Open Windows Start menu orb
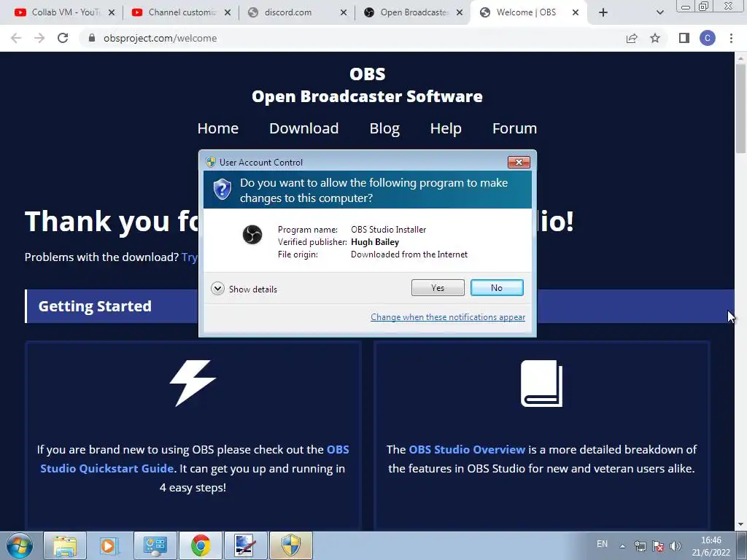Viewport: 747px width, 560px height. click(x=20, y=545)
